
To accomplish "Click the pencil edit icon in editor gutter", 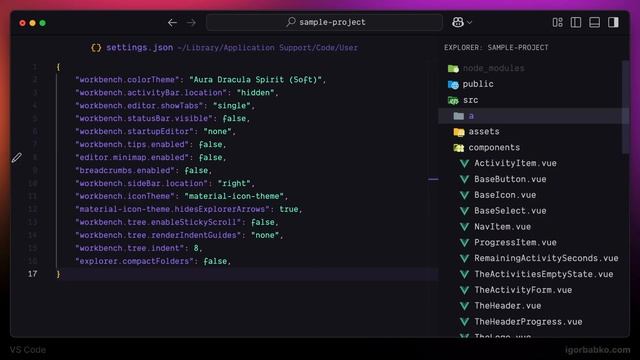I will pos(16,158).
